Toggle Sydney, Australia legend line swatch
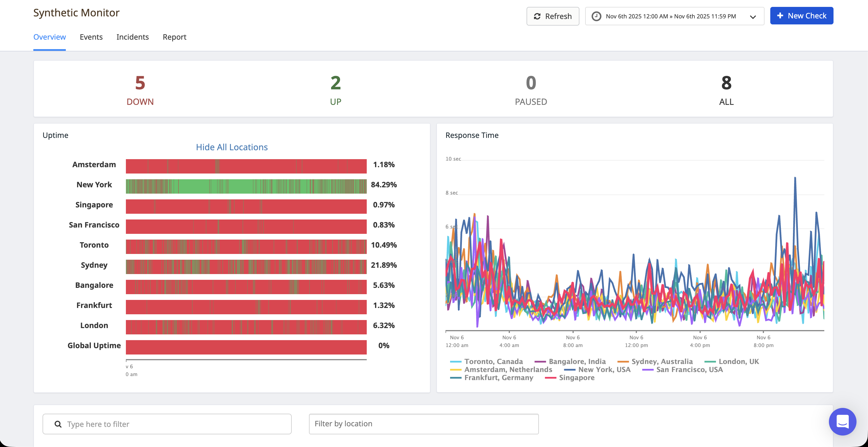The image size is (868, 447). [623, 361]
